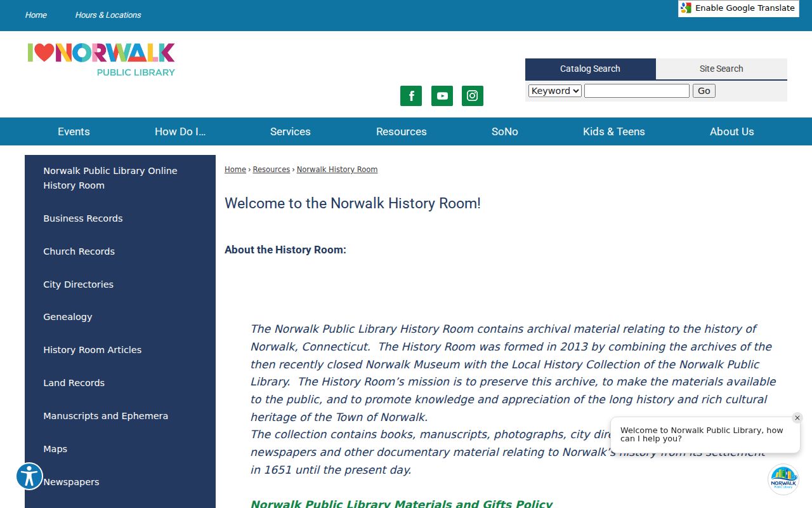
Task: Switch to the Catalog Search tab
Action: click(590, 69)
